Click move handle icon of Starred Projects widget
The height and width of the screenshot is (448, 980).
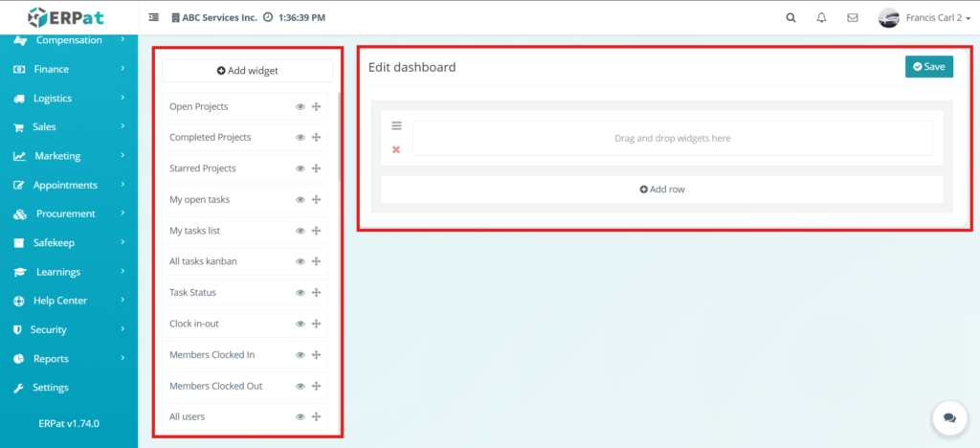316,168
